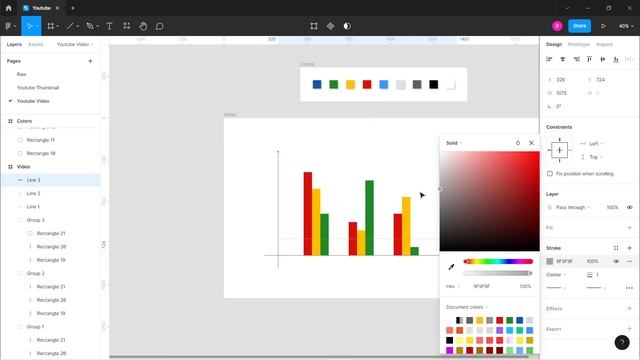640x360 pixels.
Task: Add an effect with plus icon
Action: click(x=629, y=309)
